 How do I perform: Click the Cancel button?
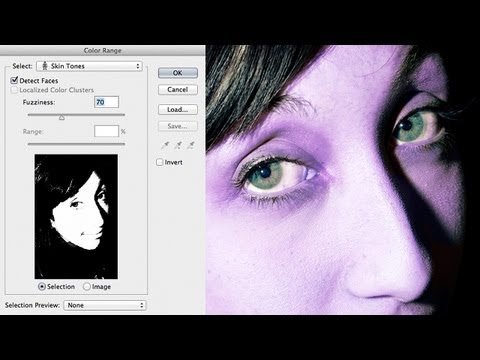pos(178,90)
